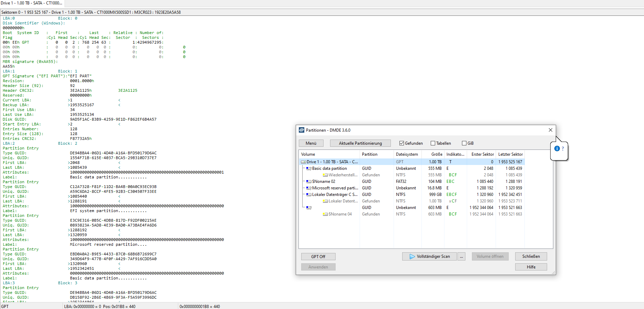
Task: Open the Menü button in Partitionen dialog
Action: [311, 143]
